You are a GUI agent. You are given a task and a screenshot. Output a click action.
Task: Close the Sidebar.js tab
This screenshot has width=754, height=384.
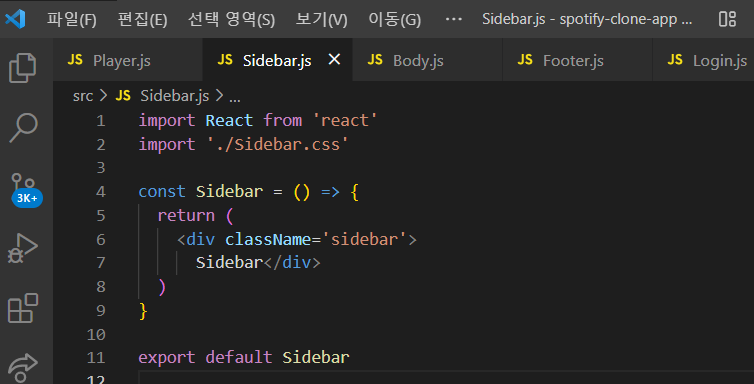click(334, 60)
